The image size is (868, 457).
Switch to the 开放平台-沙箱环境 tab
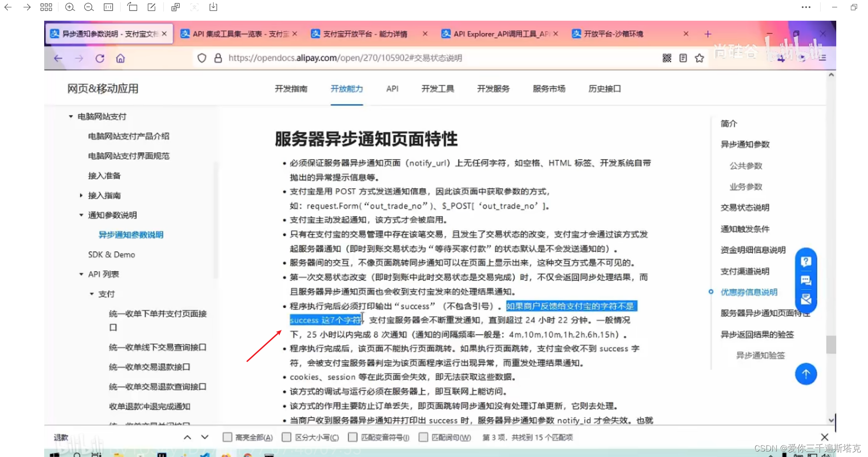[630, 34]
